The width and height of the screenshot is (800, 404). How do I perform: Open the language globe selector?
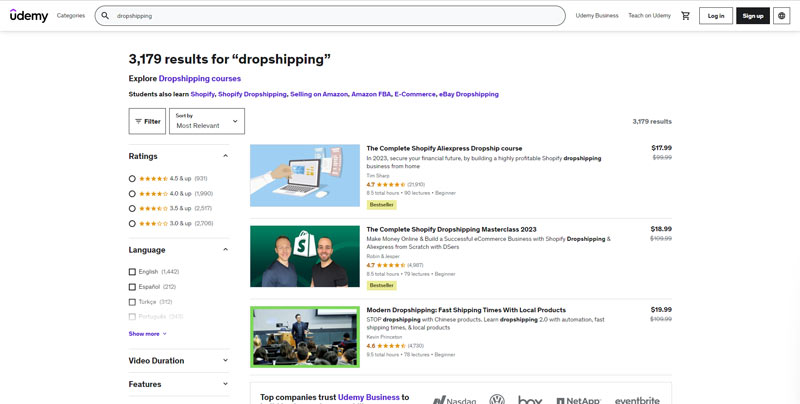click(x=781, y=16)
